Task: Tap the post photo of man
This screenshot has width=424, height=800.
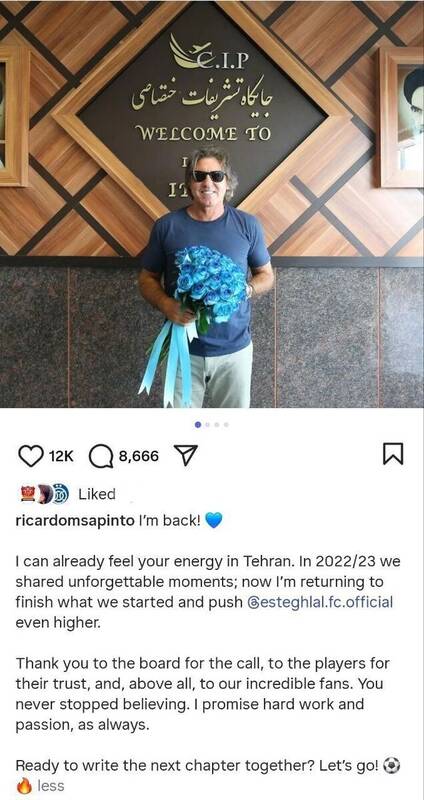Action: (x=212, y=204)
